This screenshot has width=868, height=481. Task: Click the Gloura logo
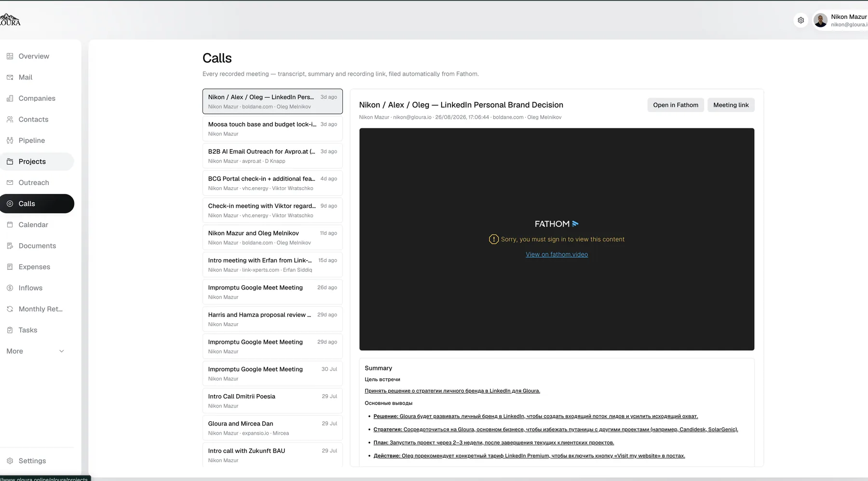click(x=10, y=20)
